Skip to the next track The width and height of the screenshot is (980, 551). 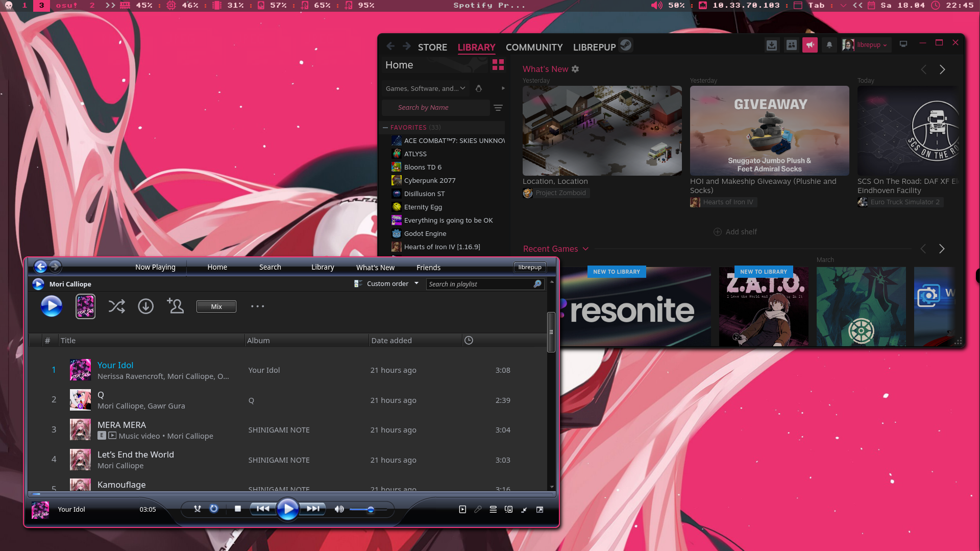[x=312, y=509]
